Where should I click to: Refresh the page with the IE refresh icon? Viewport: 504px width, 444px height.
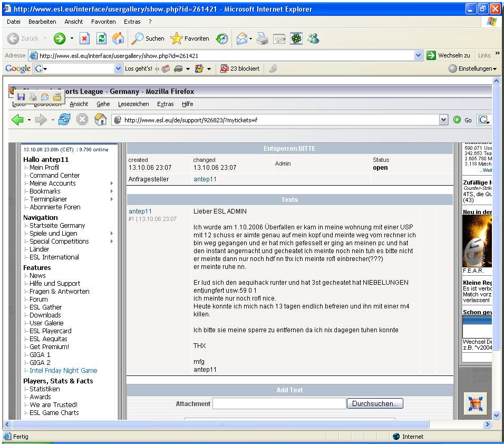[102, 38]
